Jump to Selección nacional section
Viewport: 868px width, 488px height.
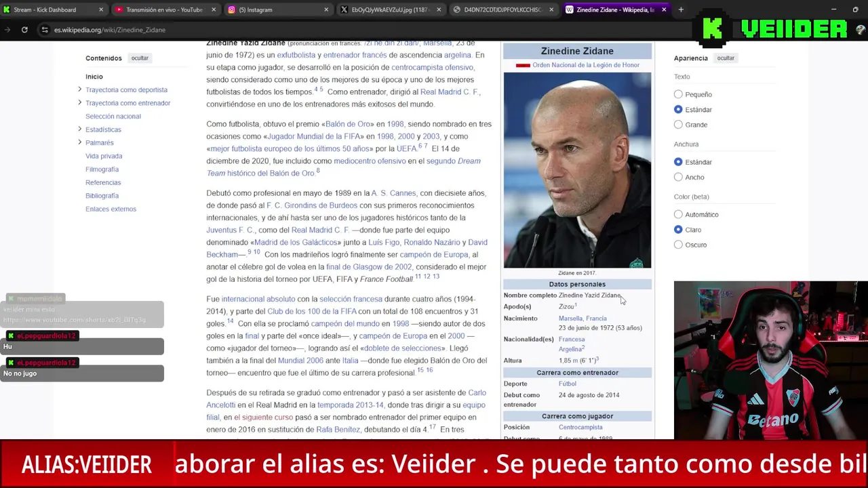(x=113, y=117)
